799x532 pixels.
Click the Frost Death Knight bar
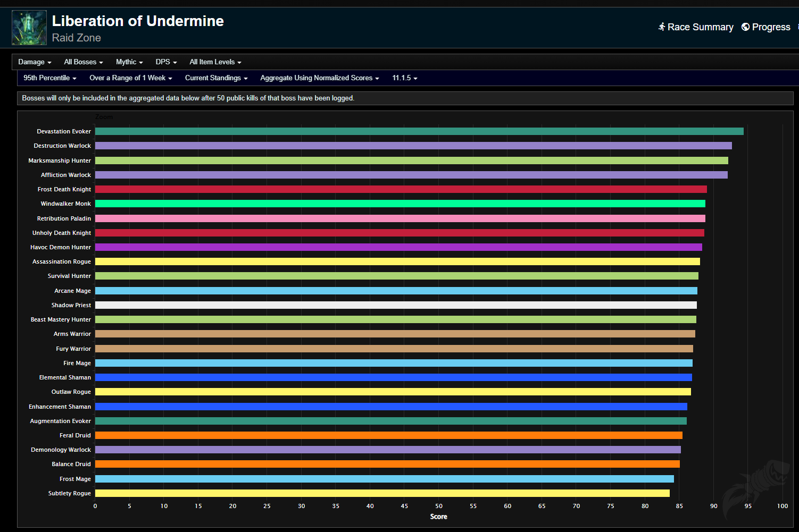click(x=401, y=189)
